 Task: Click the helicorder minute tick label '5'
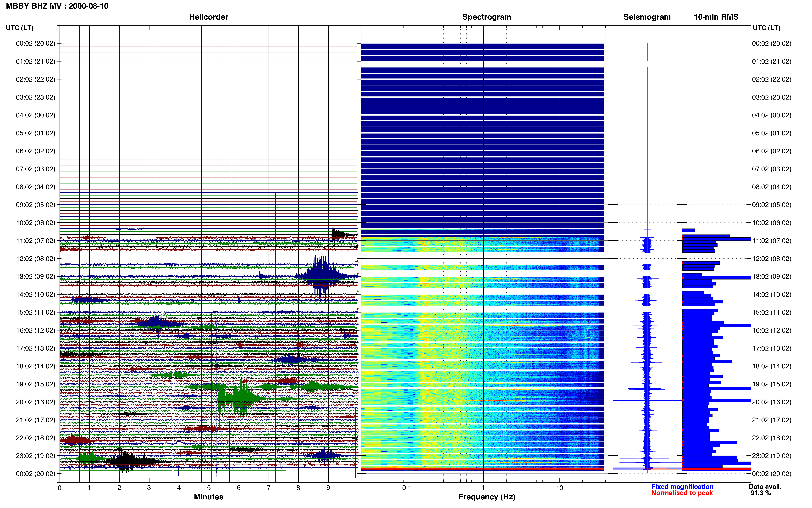[209, 487]
